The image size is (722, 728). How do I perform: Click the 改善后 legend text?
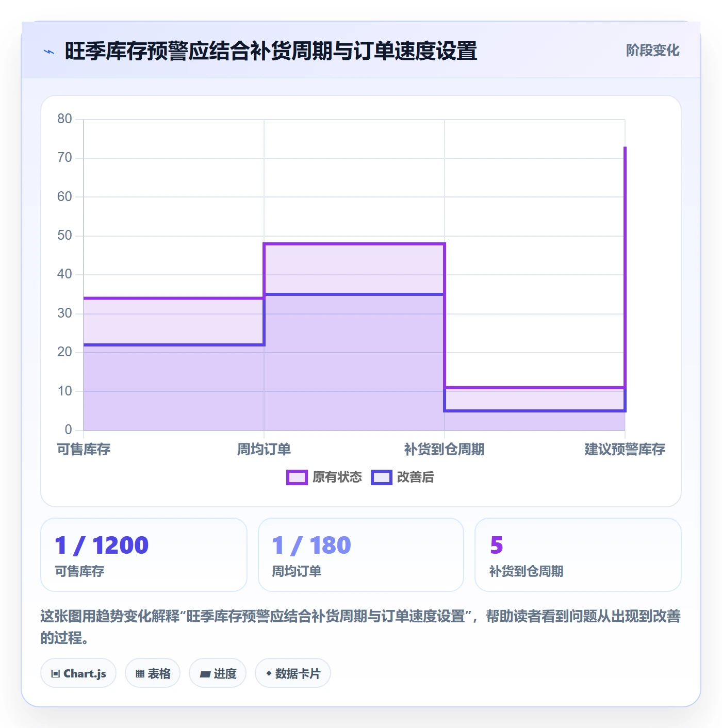tap(415, 477)
